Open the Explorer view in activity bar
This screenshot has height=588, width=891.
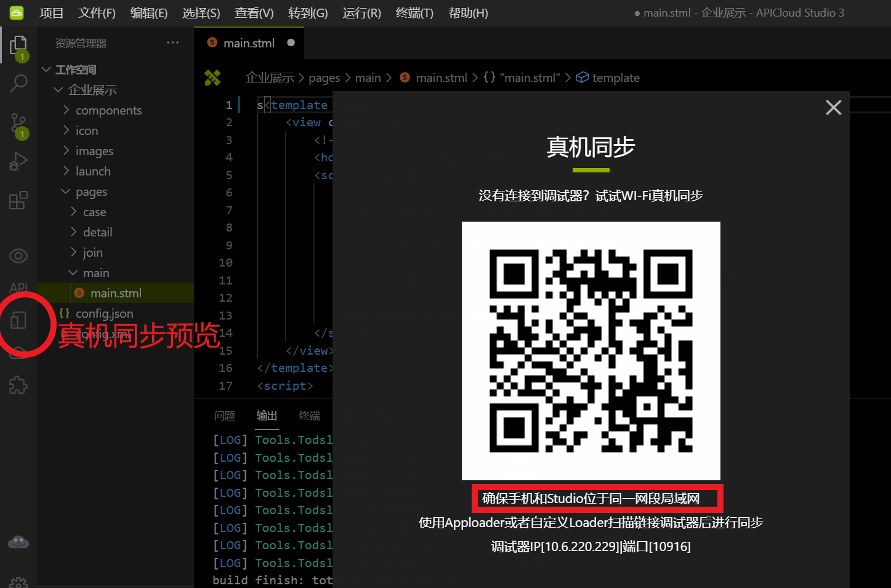pos(18,44)
